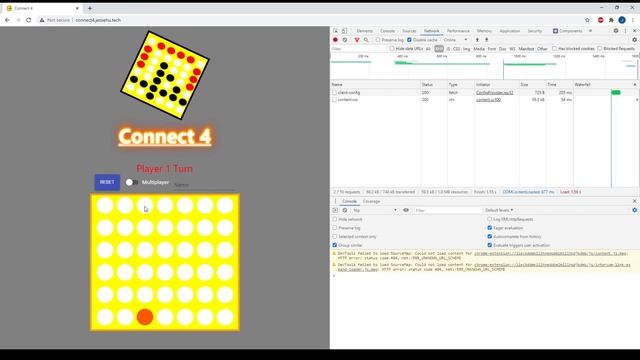Check Log XMLHttpRequests
This screenshot has width=640, height=360.
click(x=490, y=219)
